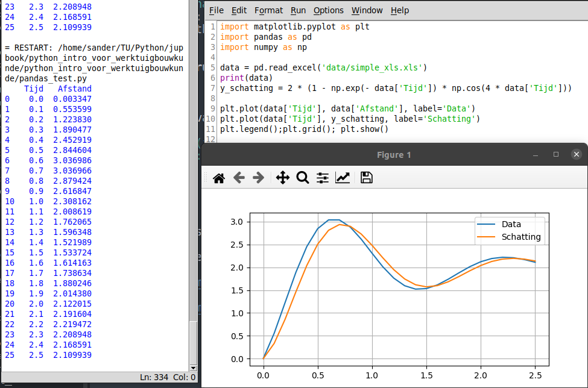
Task: Click the Back arrow in figure toolbar
Action: pyautogui.click(x=239, y=178)
